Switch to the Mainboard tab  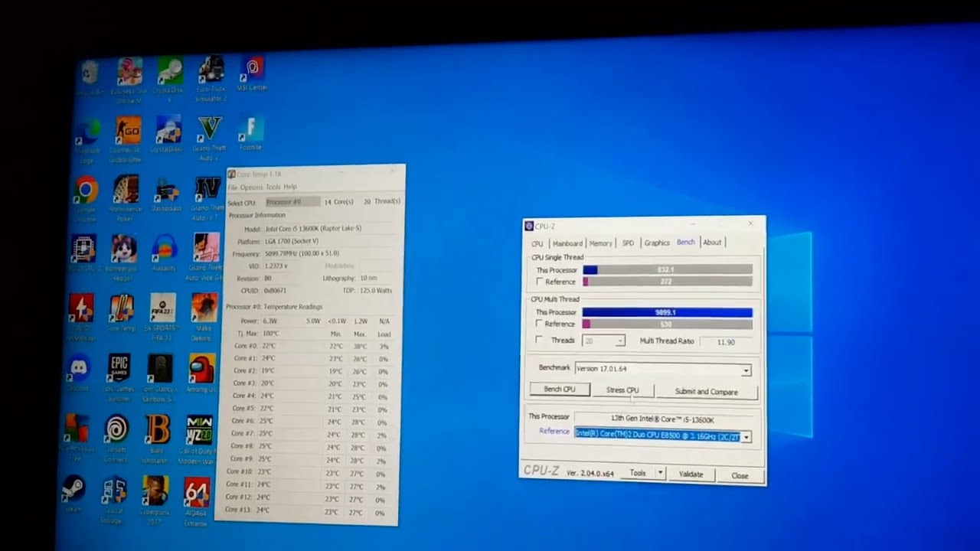(567, 243)
